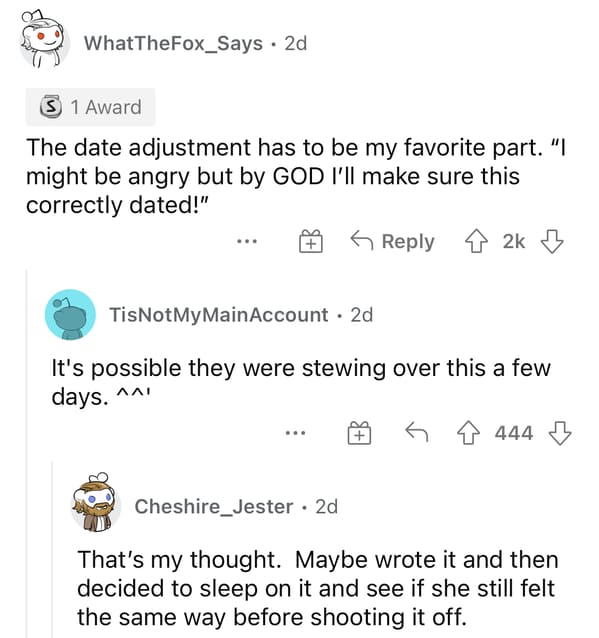Open Cheshire_Jester's profile
The width and height of the screenshot is (599, 638).
pos(214,507)
